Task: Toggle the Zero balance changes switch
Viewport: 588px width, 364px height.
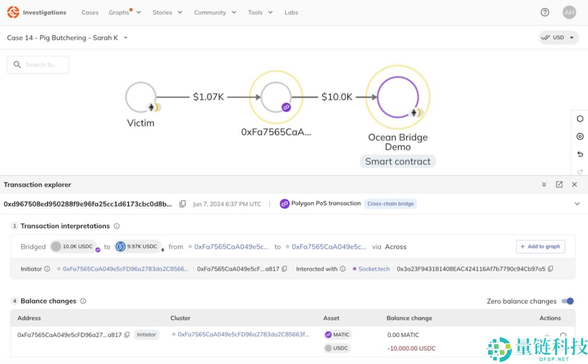Action: pyautogui.click(x=568, y=301)
